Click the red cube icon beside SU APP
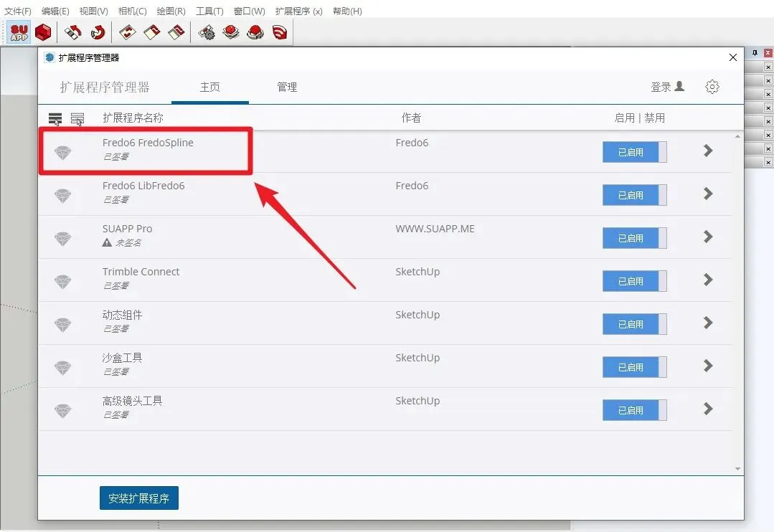The image size is (774, 532). 44,32
